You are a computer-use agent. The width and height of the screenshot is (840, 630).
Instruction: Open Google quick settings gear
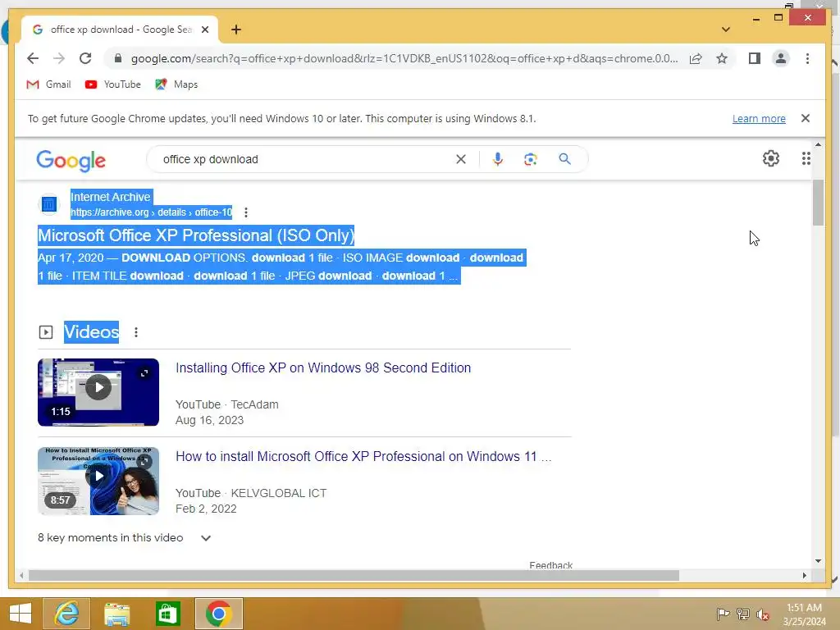pos(770,158)
